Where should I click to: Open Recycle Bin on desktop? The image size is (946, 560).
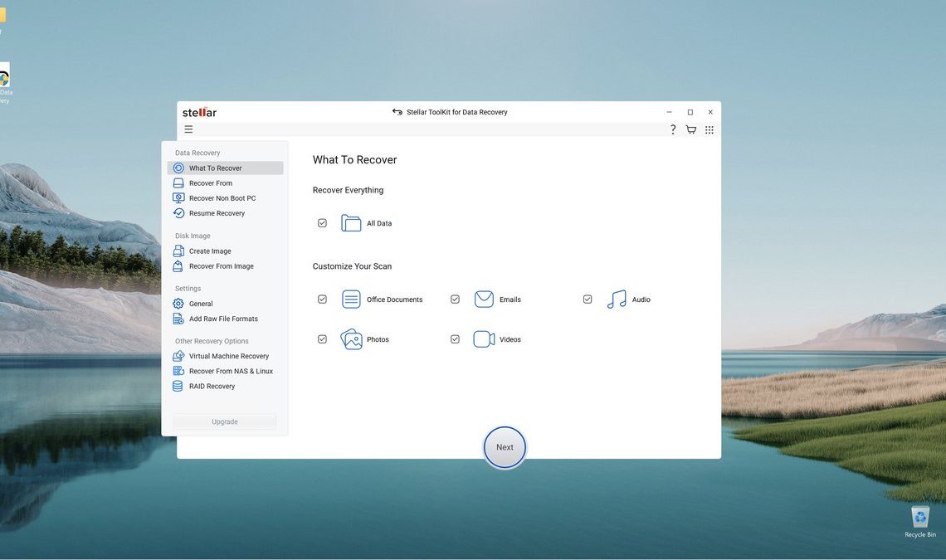[919, 520]
